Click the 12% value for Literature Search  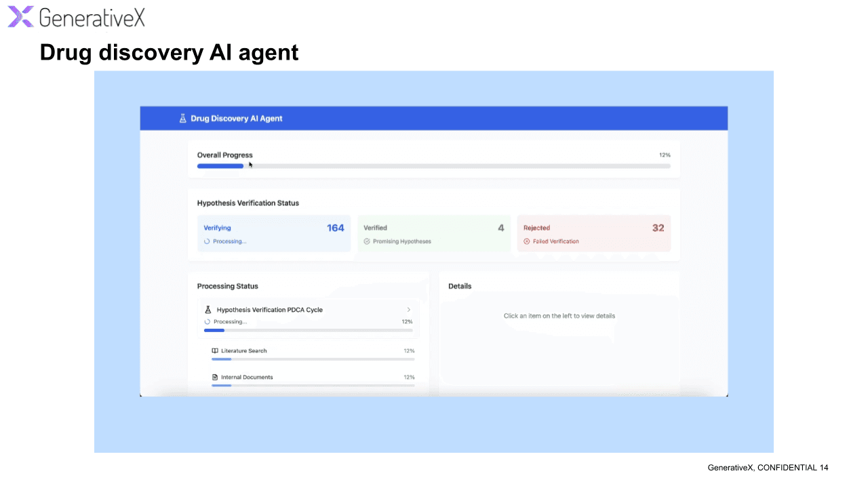[409, 351]
